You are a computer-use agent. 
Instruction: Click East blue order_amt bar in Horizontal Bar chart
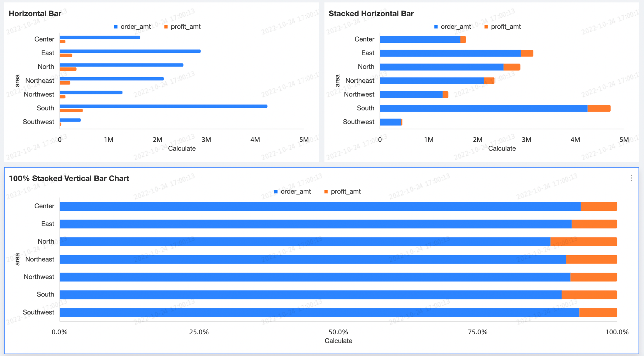pyautogui.click(x=130, y=51)
